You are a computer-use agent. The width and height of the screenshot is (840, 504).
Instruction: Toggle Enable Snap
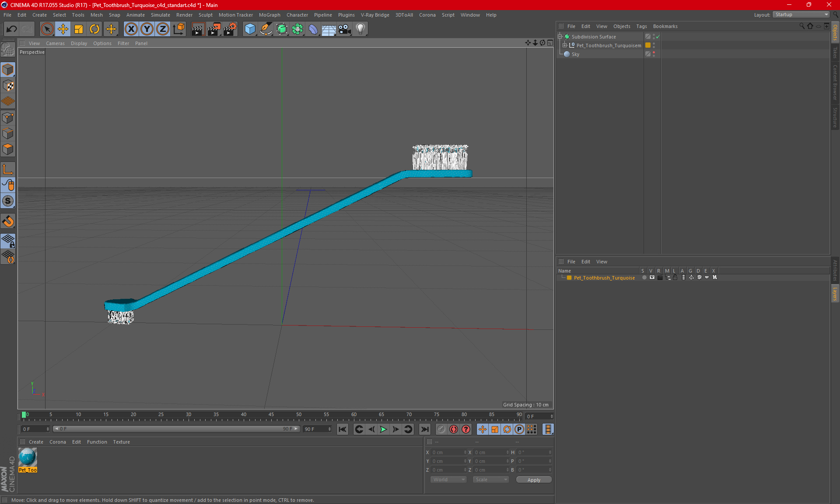pyautogui.click(x=8, y=221)
